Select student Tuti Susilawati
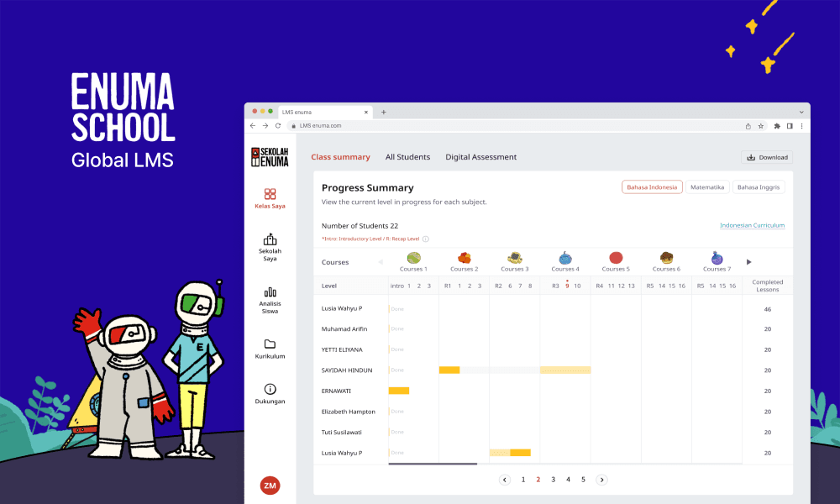 click(x=342, y=433)
